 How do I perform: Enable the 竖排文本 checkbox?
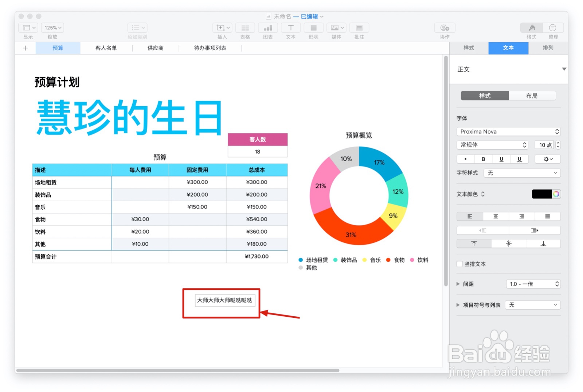click(459, 264)
